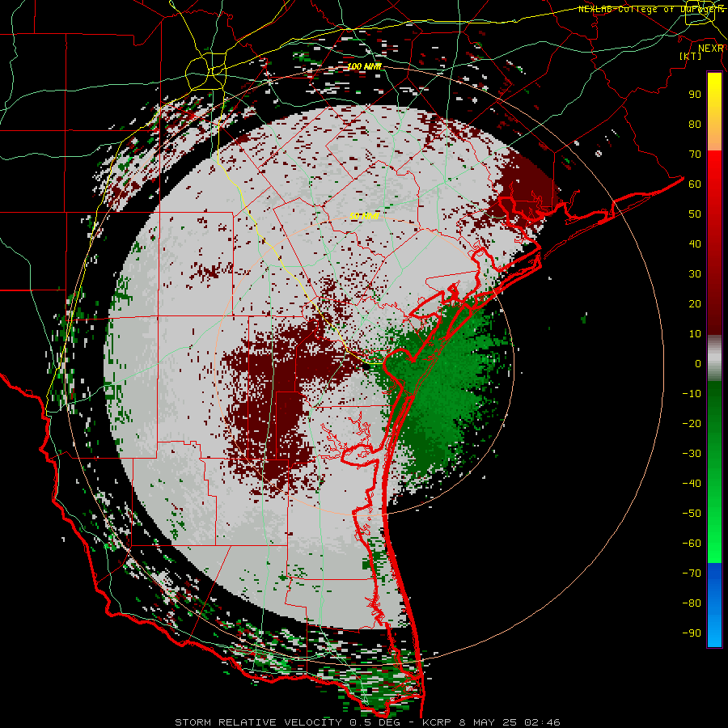Image resolution: width=728 pixels, height=728 pixels.
Task: Select the 90 value on the velocity scale
Action: tap(695, 95)
